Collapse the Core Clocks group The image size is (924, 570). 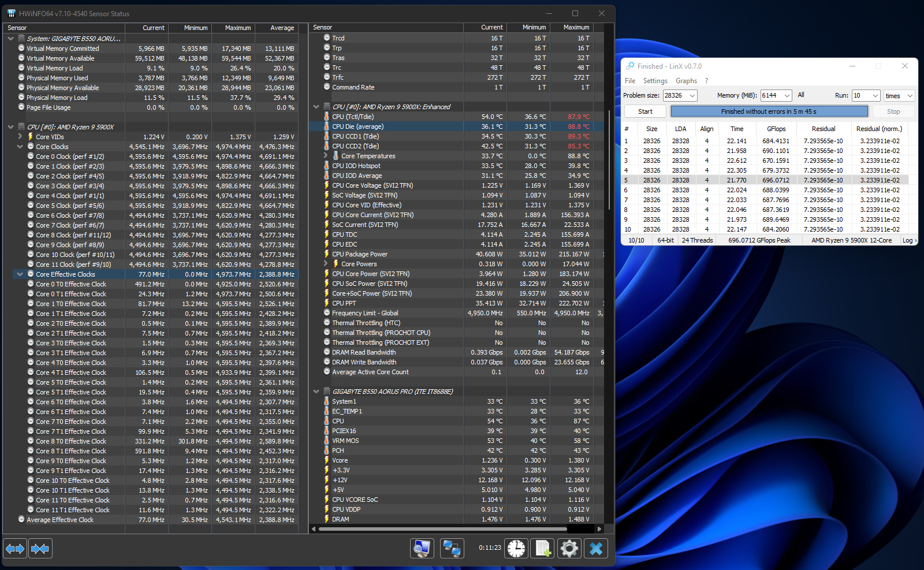[20, 147]
